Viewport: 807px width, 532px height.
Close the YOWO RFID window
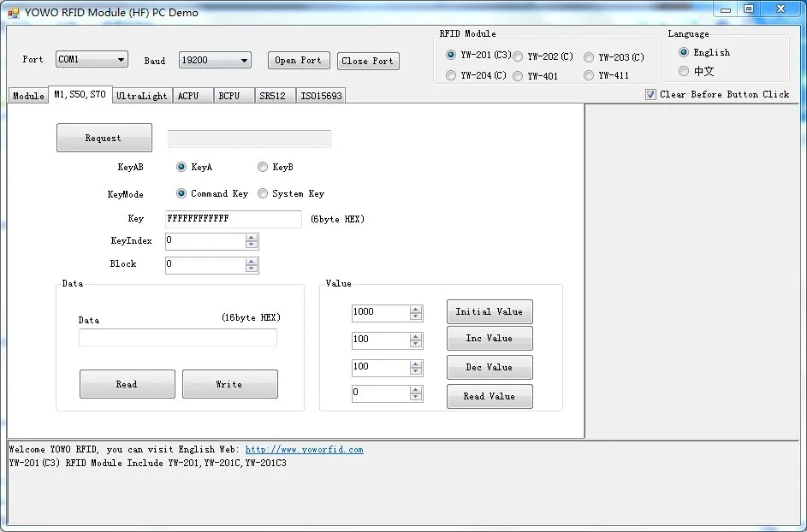(x=780, y=9)
